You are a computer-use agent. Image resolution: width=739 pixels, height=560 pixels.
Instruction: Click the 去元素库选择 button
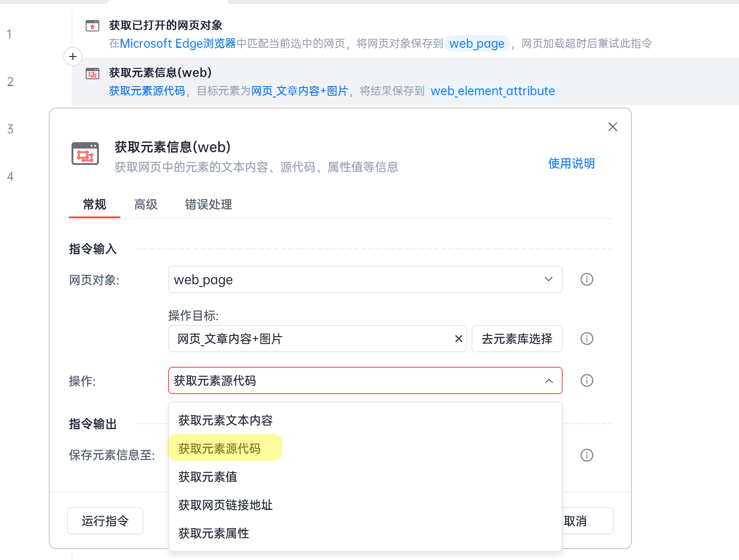coord(517,339)
